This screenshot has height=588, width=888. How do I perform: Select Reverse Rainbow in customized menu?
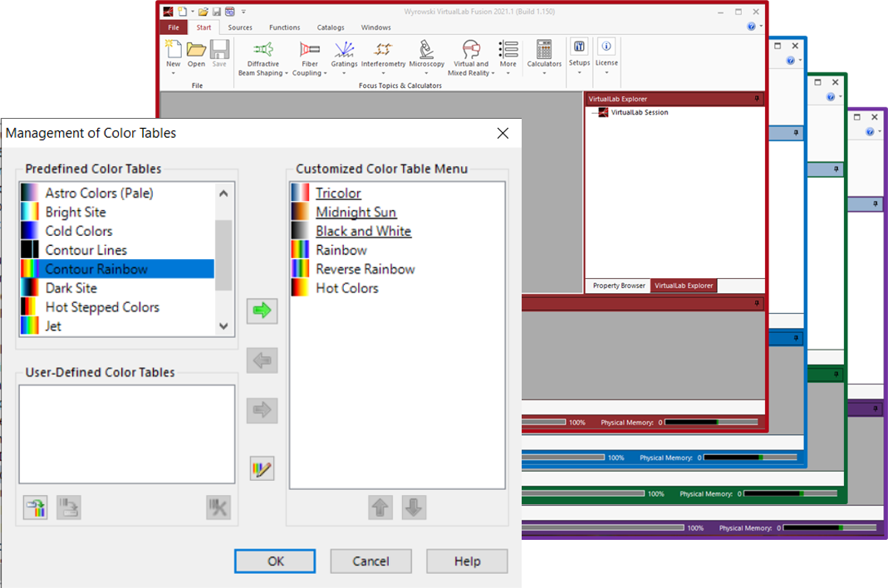[x=366, y=269]
